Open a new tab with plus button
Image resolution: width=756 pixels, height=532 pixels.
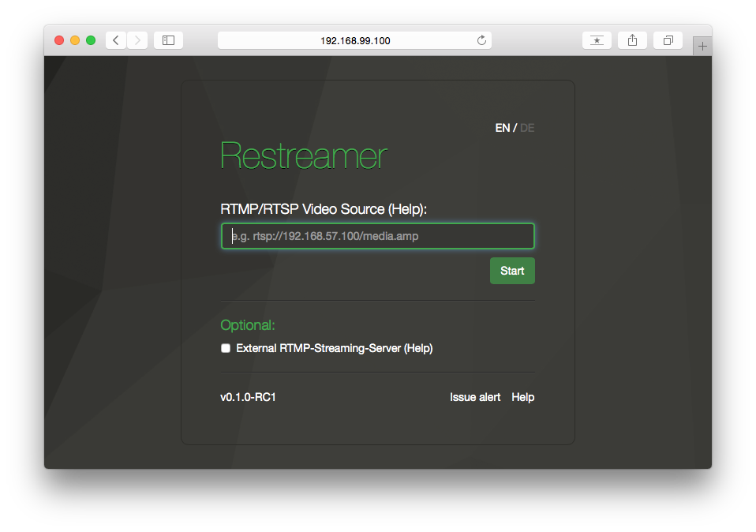702,47
